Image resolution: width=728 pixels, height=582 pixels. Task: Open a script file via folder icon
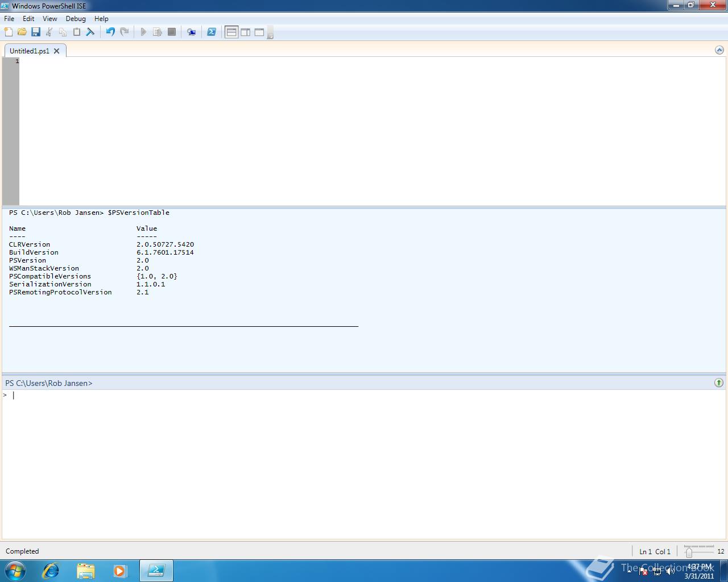click(22, 32)
